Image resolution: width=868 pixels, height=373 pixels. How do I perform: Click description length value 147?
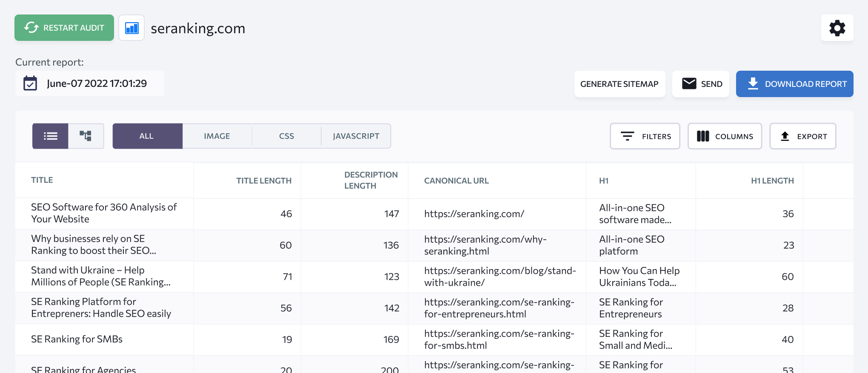click(x=391, y=214)
